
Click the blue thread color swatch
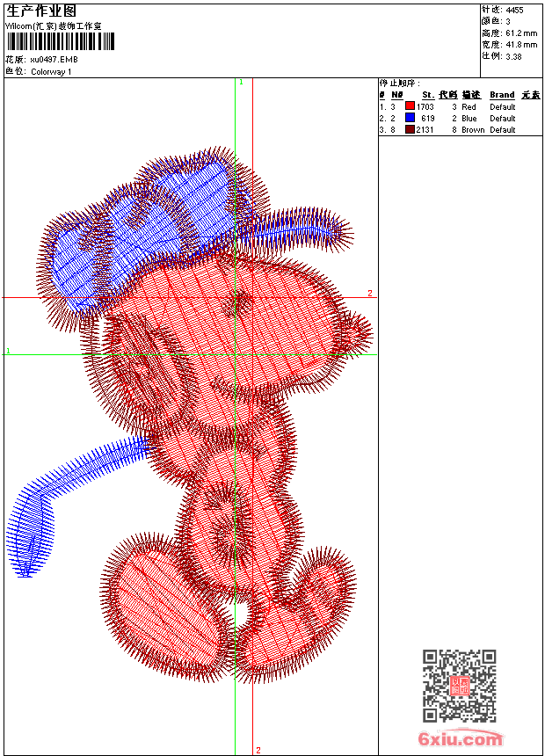(x=410, y=118)
